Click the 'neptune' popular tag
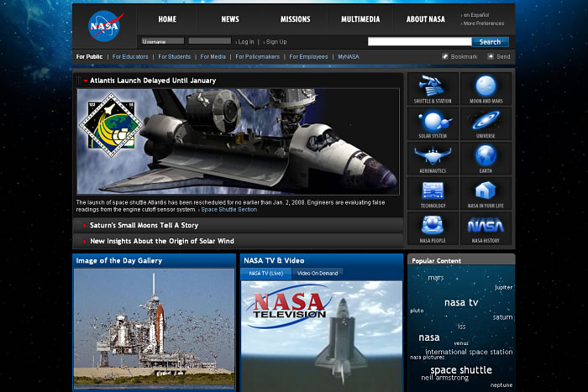The image size is (588, 392). click(x=501, y=385)
